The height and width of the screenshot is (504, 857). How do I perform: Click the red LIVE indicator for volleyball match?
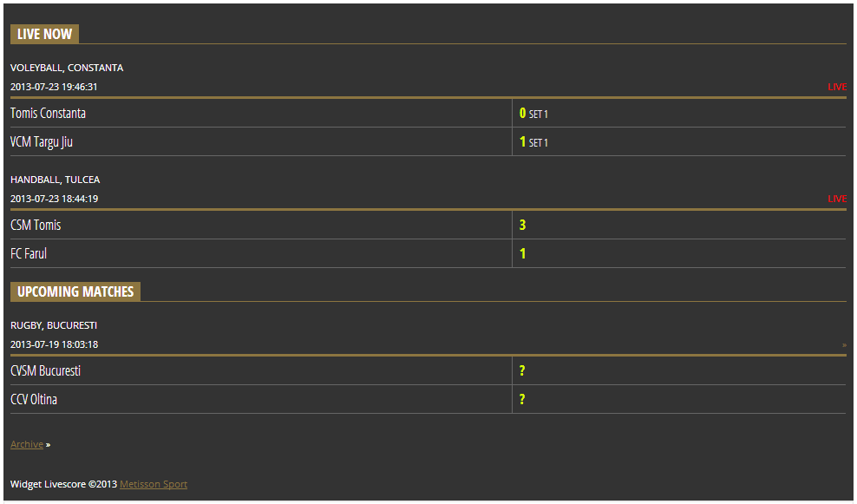[836, 87]
